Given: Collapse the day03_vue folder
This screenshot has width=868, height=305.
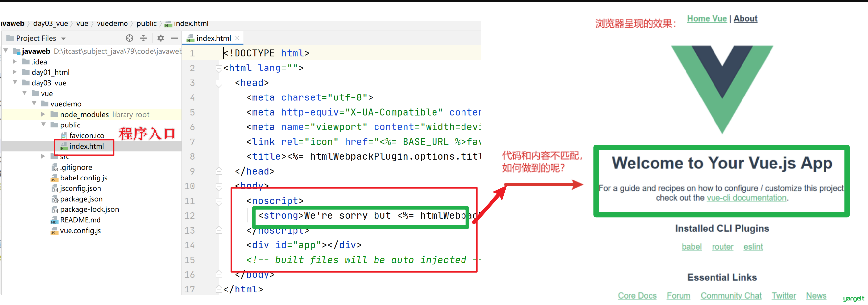Looking at the screenshot, I should 15,82.
